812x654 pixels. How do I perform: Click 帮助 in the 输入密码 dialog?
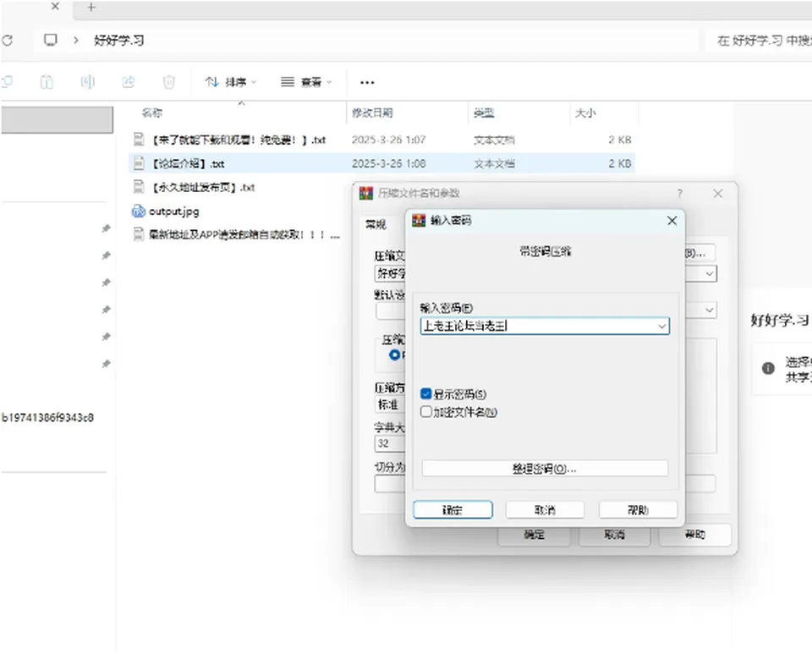click(638, 510)
